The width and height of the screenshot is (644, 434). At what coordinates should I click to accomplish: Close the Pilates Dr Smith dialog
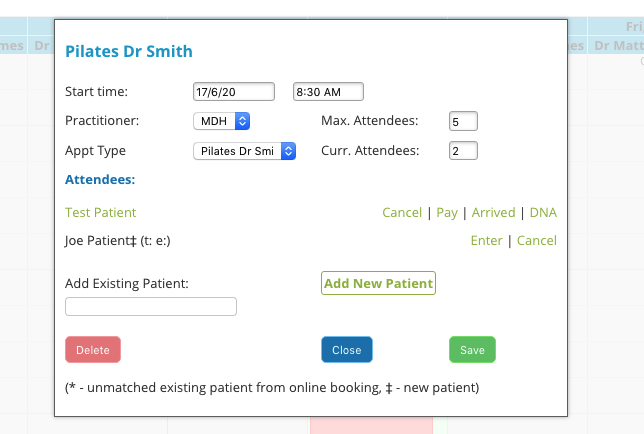pyautogui.click(x=347, y=349)
